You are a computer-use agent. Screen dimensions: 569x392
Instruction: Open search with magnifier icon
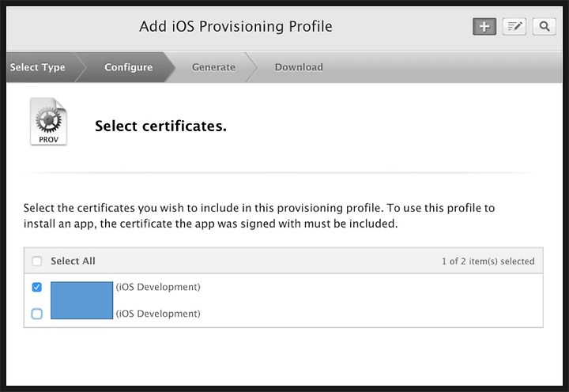tap(544, 27)
